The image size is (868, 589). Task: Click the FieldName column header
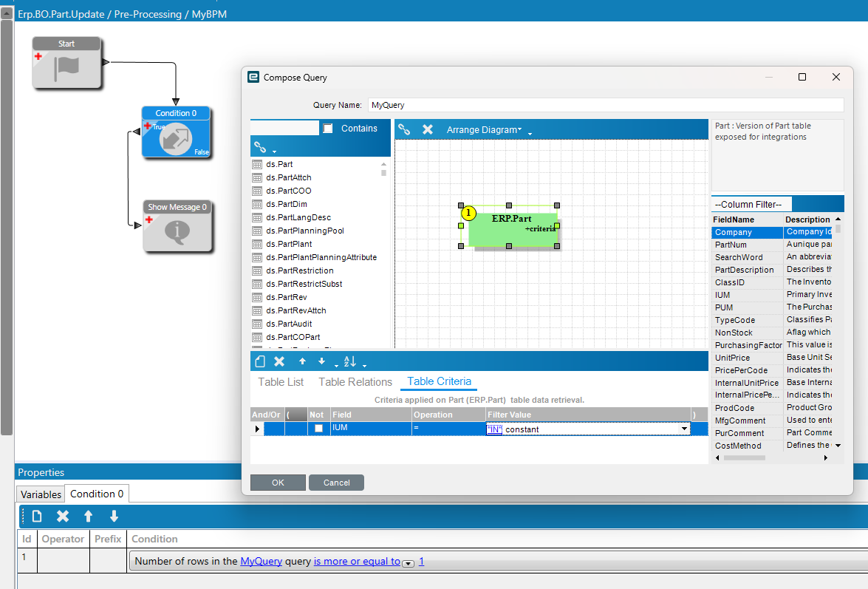pyautogui.click(x=748, y=219)
